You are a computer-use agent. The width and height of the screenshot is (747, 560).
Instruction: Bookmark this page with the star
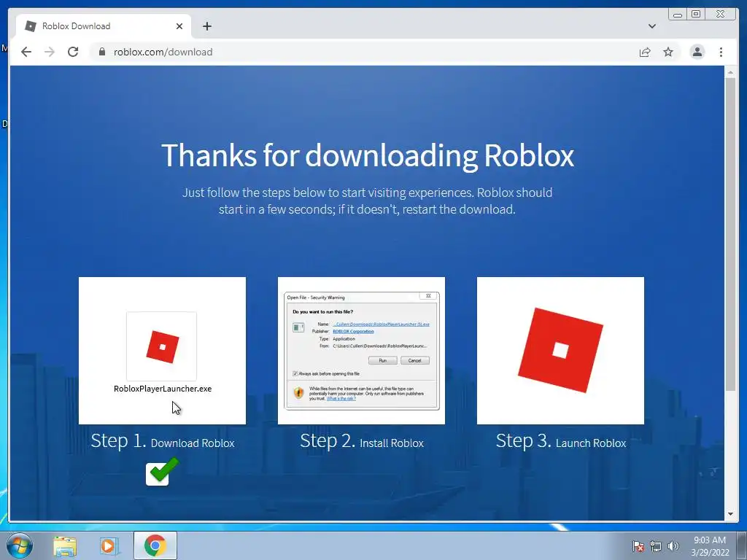click(668, 52)
